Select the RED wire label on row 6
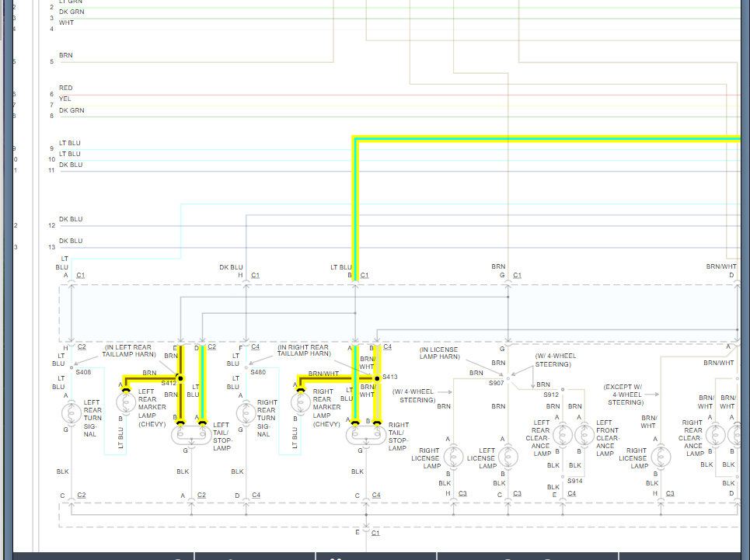The image size is (750, 560). tap(66, 88)
